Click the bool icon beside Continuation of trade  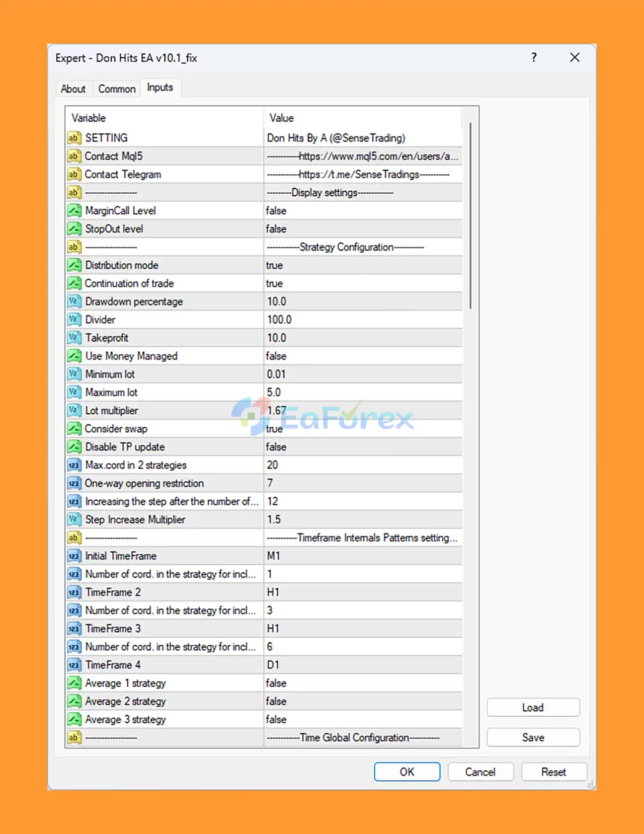[74, 283]
